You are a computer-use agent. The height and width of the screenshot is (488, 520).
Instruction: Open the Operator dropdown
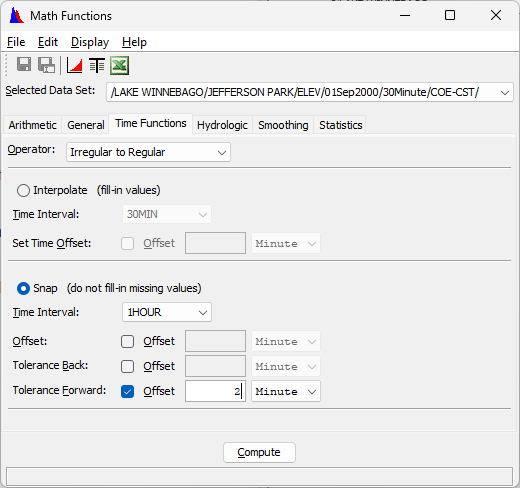pyautogui.click(x=148, y=152)
